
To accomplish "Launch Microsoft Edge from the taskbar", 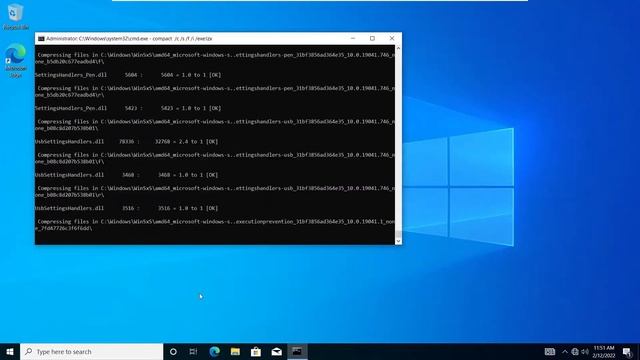I will click(x=214, y=351).
